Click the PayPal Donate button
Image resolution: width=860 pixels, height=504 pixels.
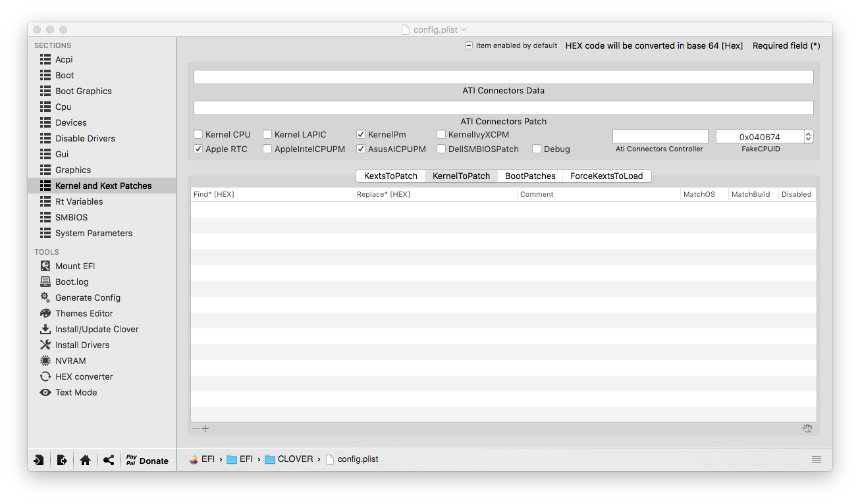coord(148,461)
